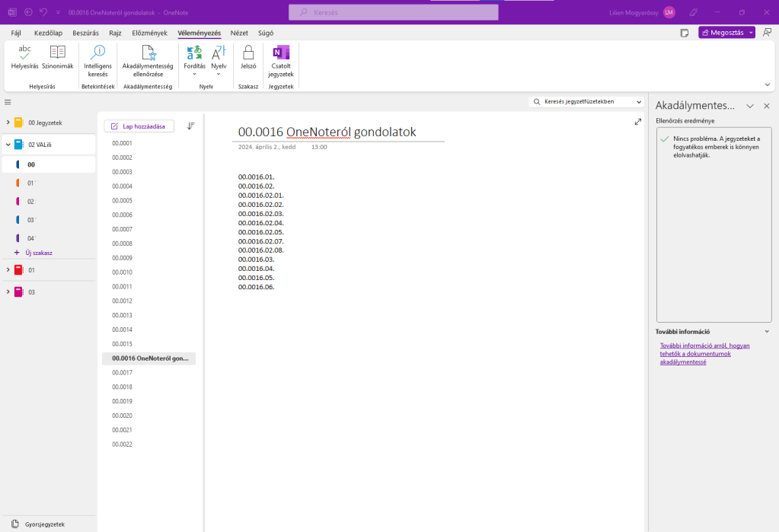The width and height of the screenshot is (779, 532).
Task: Open the Nézet ribbon tab
Action: (x=239, y=33)
